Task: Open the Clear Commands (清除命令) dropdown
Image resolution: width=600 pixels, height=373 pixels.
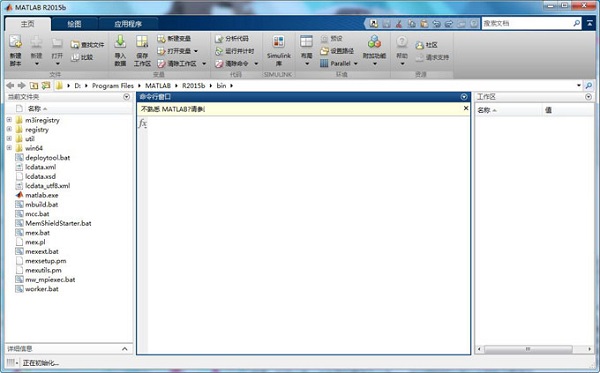Action: click(x=256, y=64)
